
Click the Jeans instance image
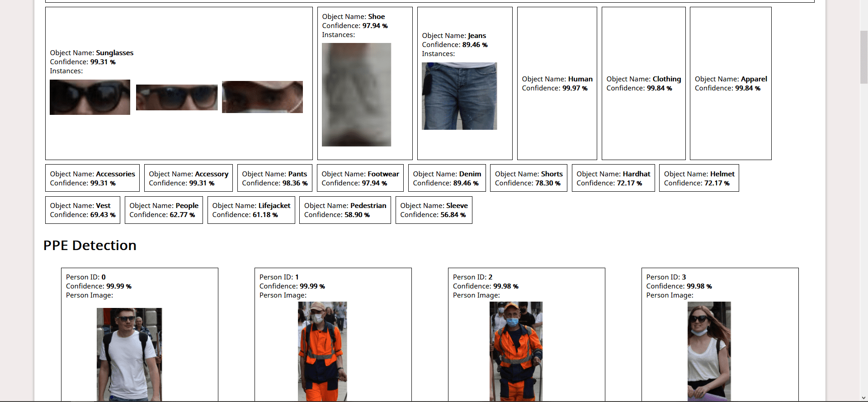pyautogui.click(x=459, y=96)
